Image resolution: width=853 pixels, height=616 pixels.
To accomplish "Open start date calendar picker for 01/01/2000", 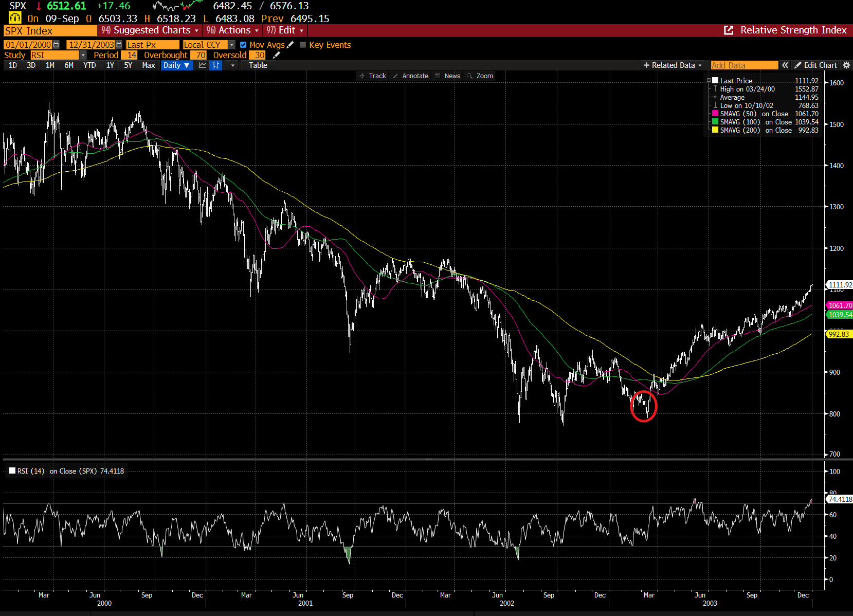I will [56, 45].
